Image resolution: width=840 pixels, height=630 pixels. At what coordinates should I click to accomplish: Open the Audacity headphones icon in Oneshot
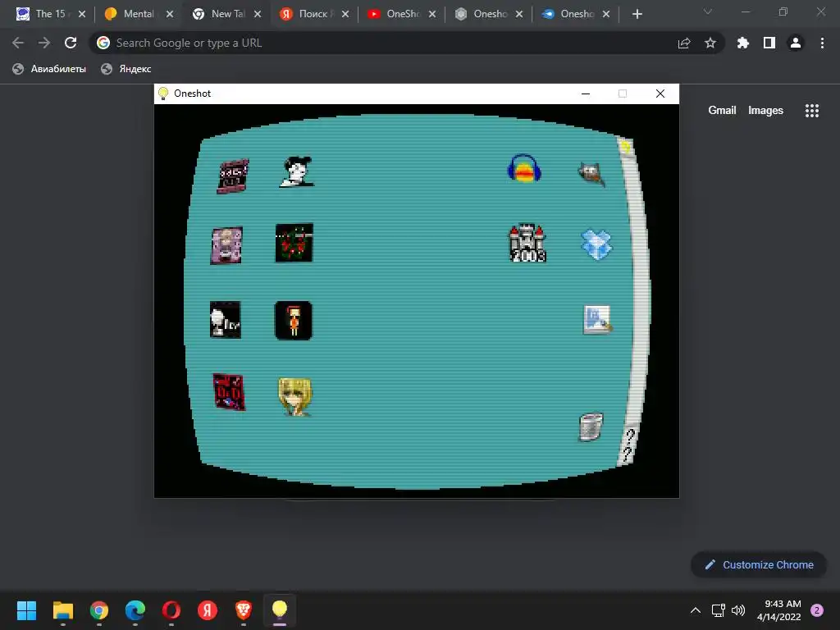click(524, 169)
